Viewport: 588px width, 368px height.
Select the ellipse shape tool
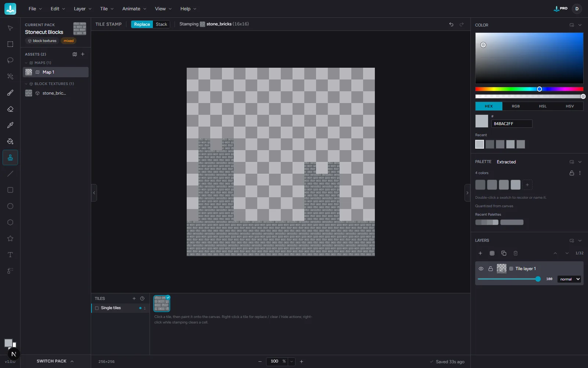click(10, 206)
